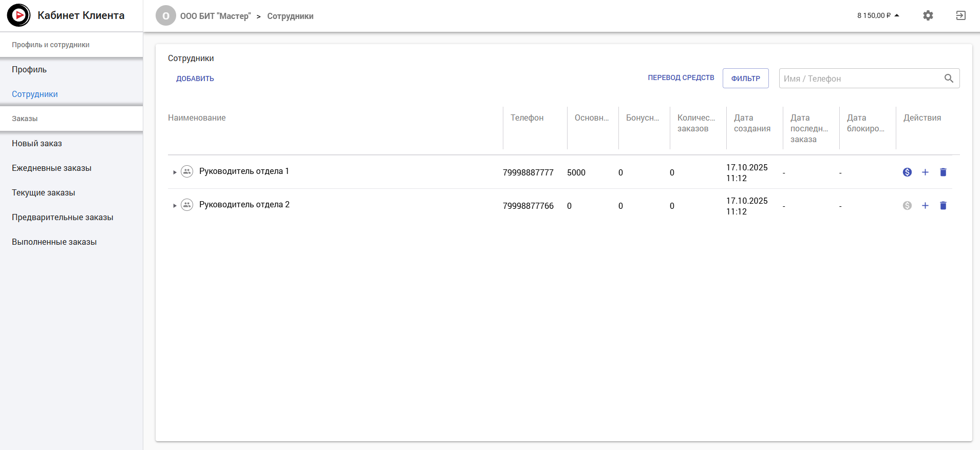The width and height of the screenshot is (980, 450).
Task: Click the transfer funds coin icon for Руководитель отдела 1
Action: click(x=907, y=172)
